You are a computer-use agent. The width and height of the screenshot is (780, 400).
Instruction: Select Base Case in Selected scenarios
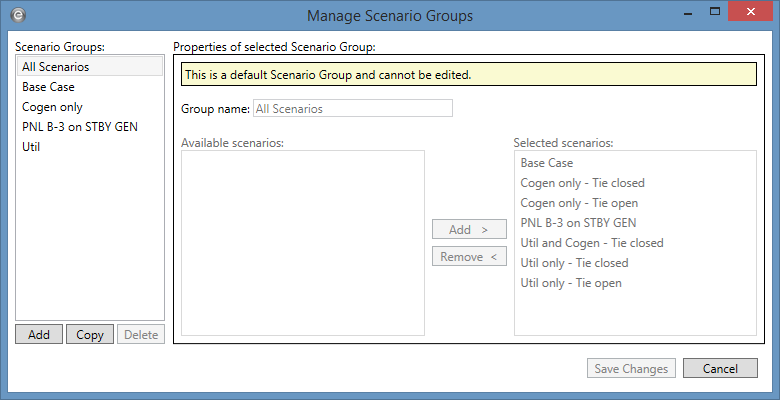point(547,162)
